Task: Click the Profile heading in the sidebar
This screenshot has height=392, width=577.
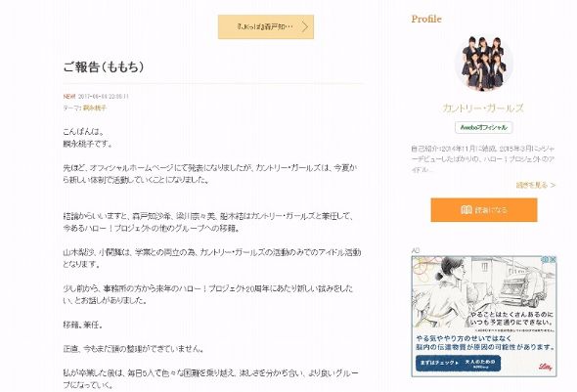Action: tap(426, 20)
